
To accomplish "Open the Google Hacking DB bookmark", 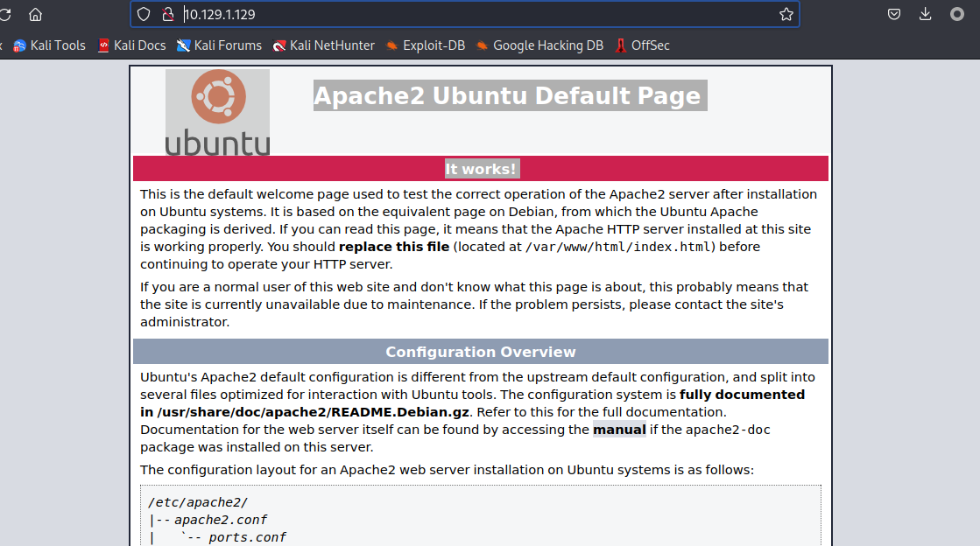I will point(540,45).
